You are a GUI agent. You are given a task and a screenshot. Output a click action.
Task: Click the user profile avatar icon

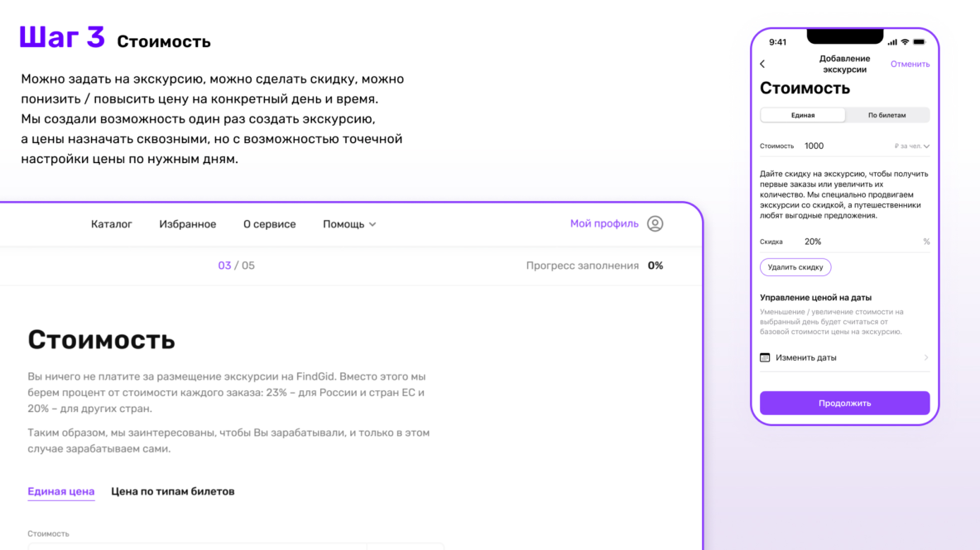[655, 223]
